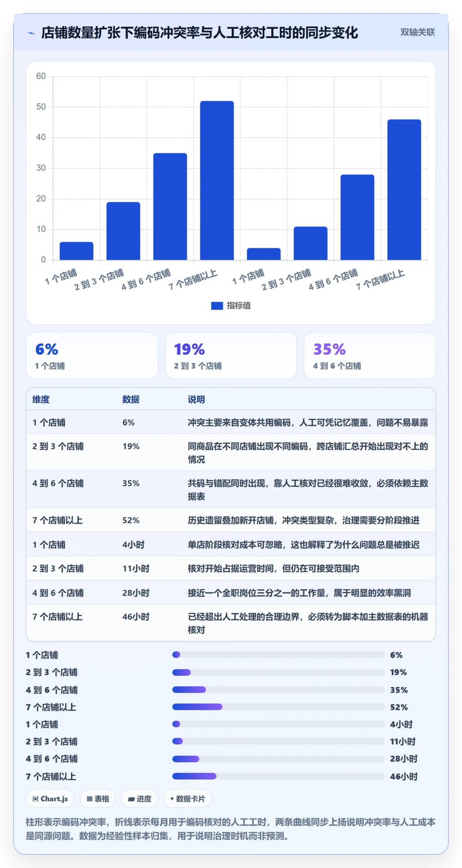Screen dimensions: 462x868
Task: Click the 维度 column header
Action: pos(41,399)
